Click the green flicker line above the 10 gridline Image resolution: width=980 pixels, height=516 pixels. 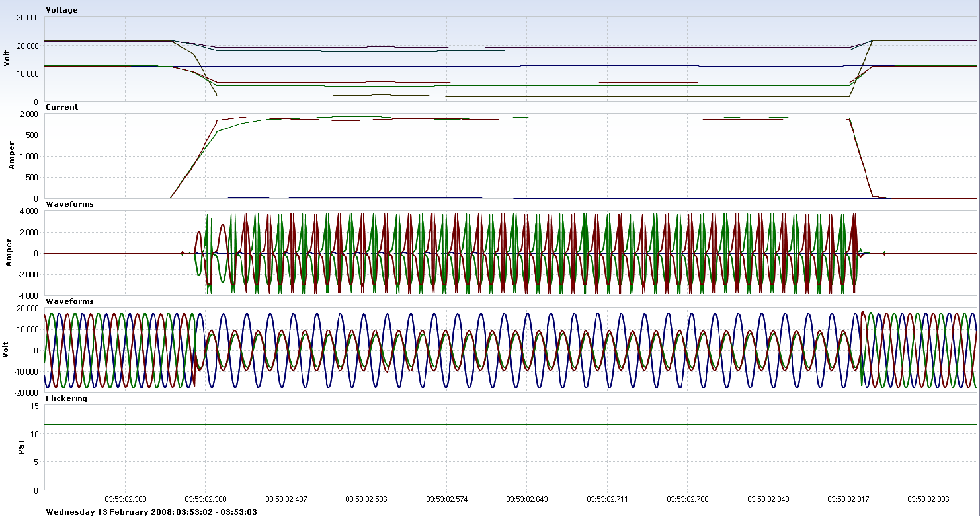pyautogui.click(x=510, y=424)
